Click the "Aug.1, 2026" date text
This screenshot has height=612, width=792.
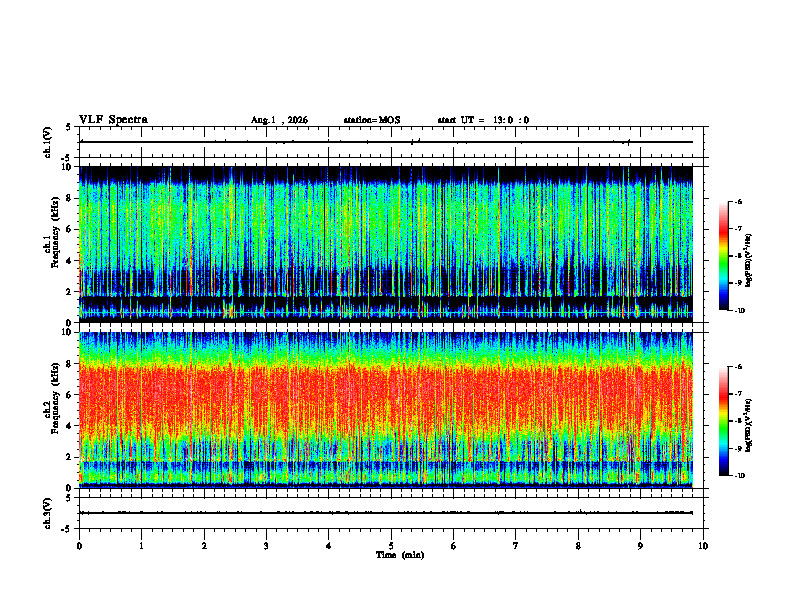point(279,120)
